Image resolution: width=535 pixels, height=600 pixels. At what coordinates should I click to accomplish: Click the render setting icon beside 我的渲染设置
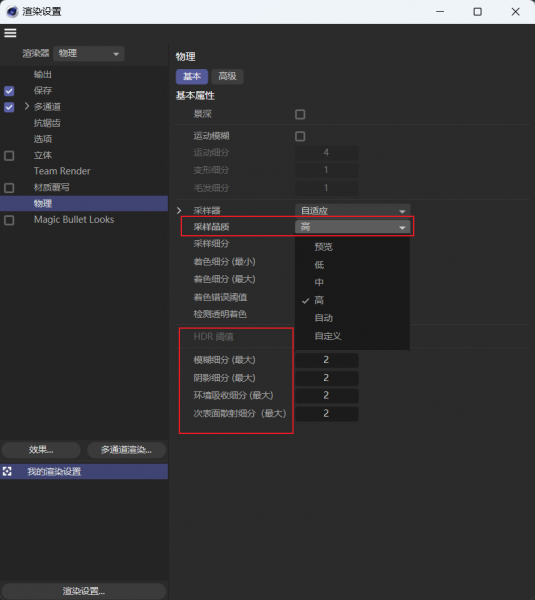[7, 471]
